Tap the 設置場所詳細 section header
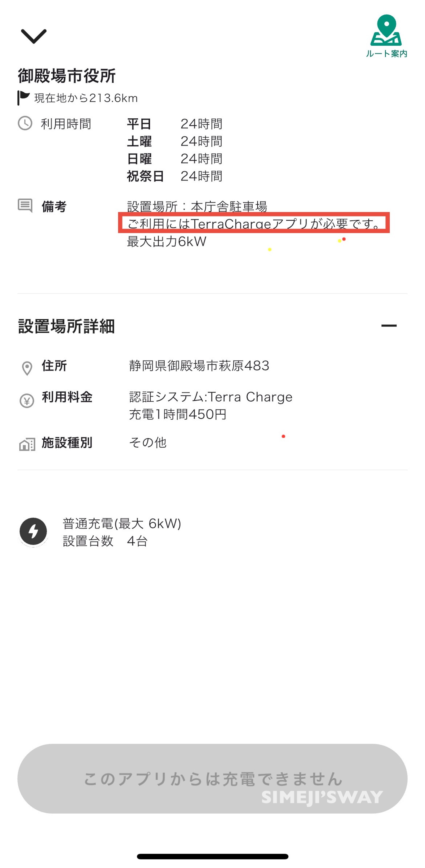This screenshot has width=425, height=868. tap(66, 326)
